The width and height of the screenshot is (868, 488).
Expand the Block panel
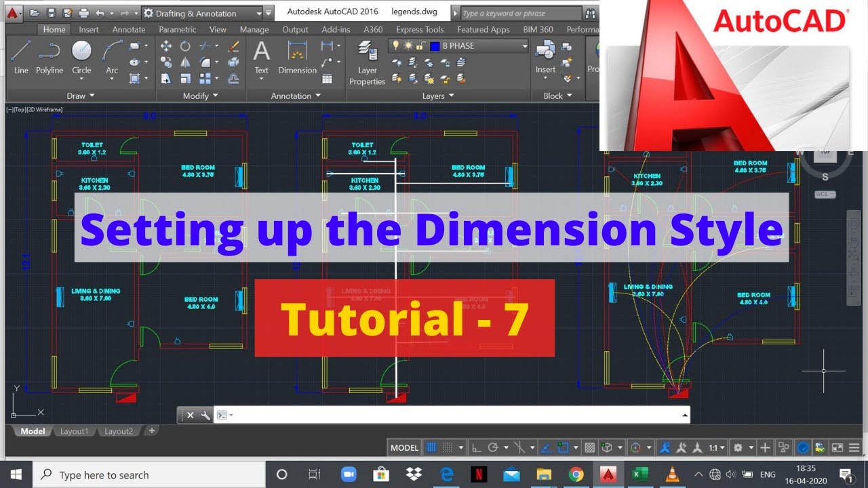(557, 96)
